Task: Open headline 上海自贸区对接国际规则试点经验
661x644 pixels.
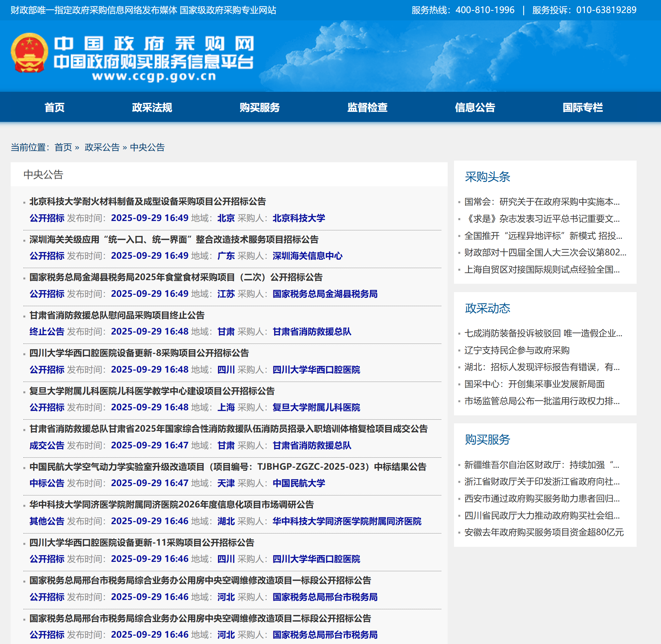Action: point(541,269)
